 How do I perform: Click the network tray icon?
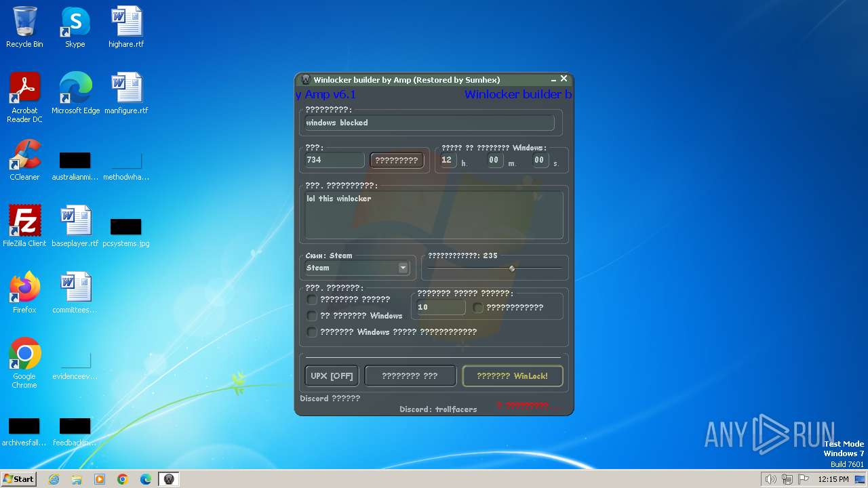[x=787, y=479]
